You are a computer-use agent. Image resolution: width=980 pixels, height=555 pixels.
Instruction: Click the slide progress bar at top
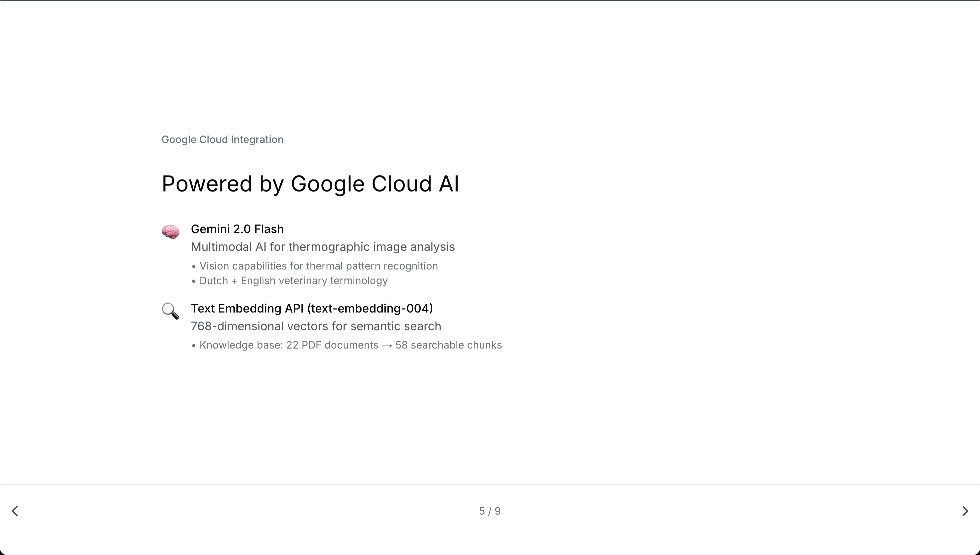click(490, 1)
